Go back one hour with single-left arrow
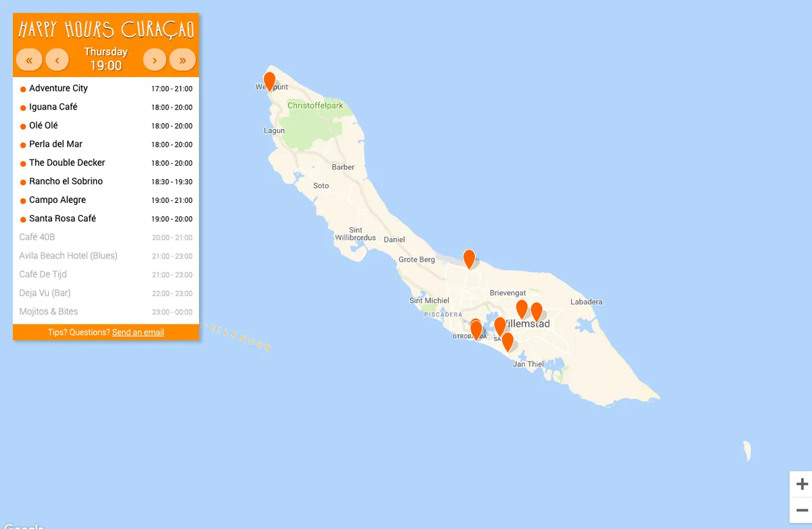Screen dimensions: 812x529 pos(57,60)
